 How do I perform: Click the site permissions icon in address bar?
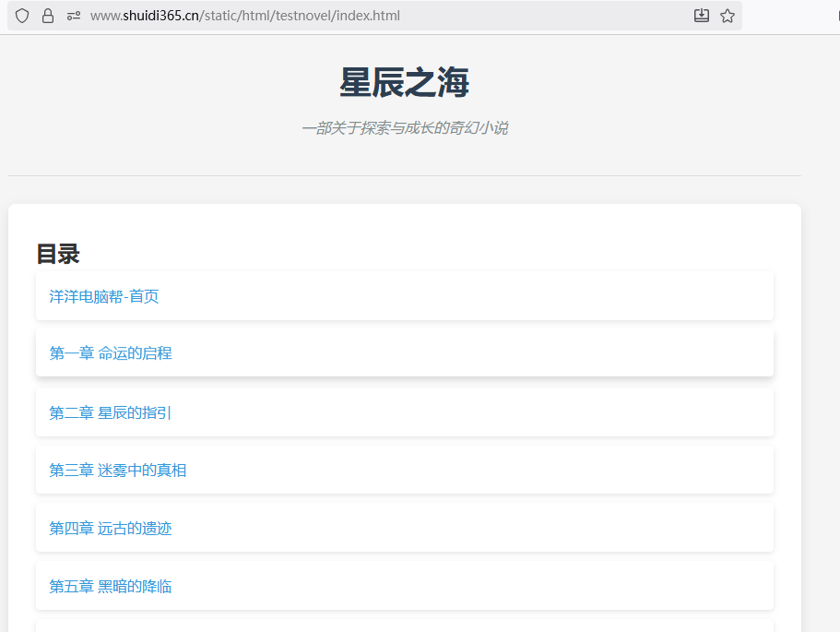pyautogui.click(x=74, y=16)
